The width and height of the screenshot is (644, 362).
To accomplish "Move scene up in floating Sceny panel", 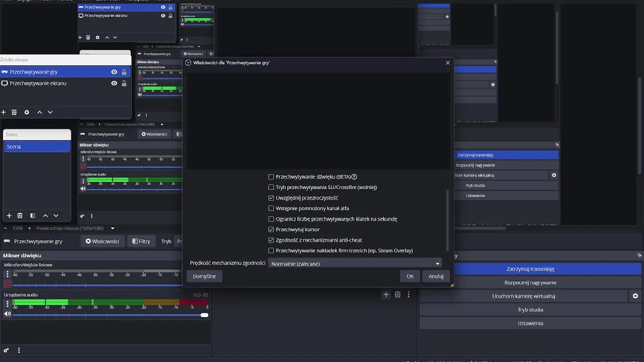I will [x=45, y=215].
